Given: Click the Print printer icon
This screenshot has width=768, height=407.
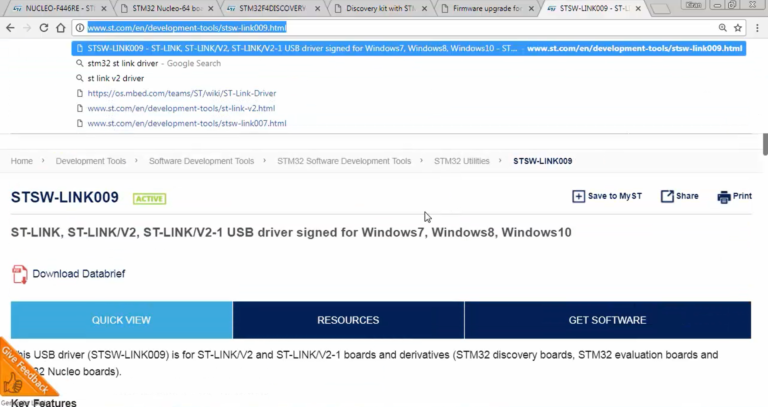Looking at the screenshot, I should pos(723,197).
